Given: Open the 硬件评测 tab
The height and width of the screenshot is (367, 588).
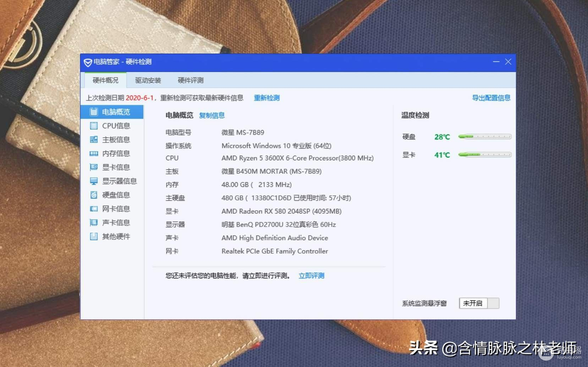Looking at the screenshot, I should (191, 80).
